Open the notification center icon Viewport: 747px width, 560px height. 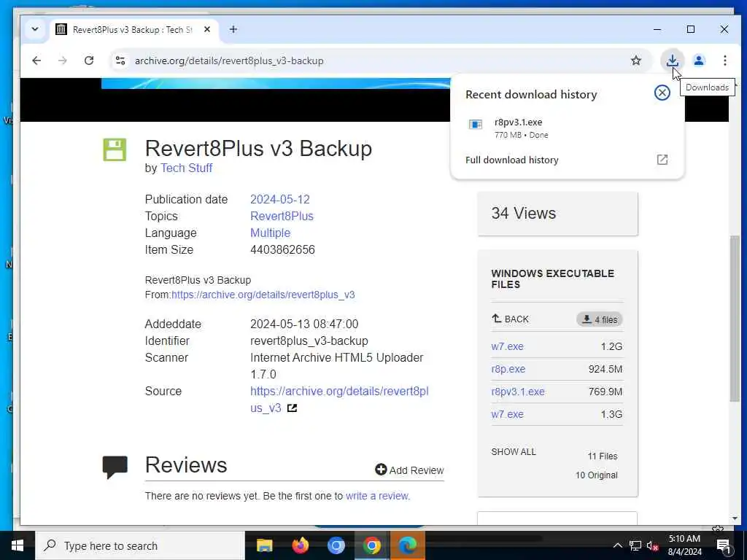[724, 545]
